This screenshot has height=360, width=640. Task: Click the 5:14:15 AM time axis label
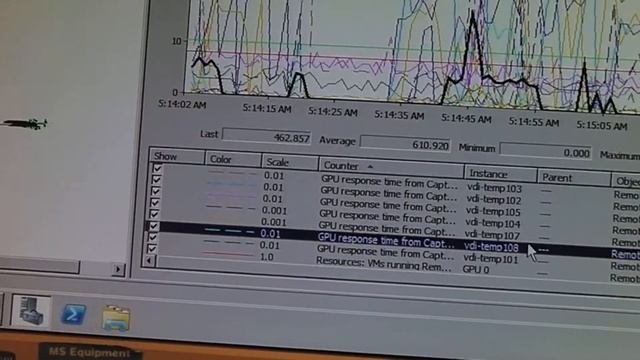267,109
